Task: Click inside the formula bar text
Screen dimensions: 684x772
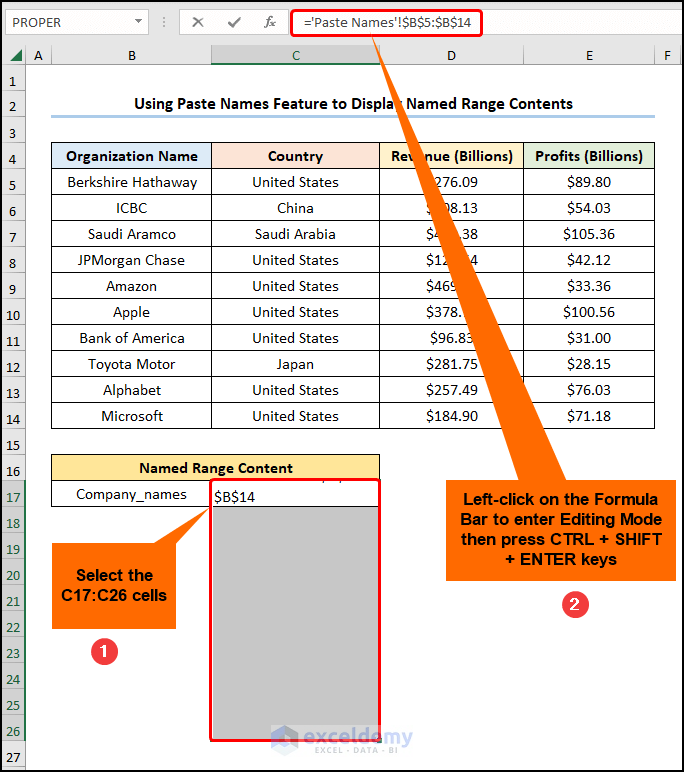Action: click(x=387, y=23)
